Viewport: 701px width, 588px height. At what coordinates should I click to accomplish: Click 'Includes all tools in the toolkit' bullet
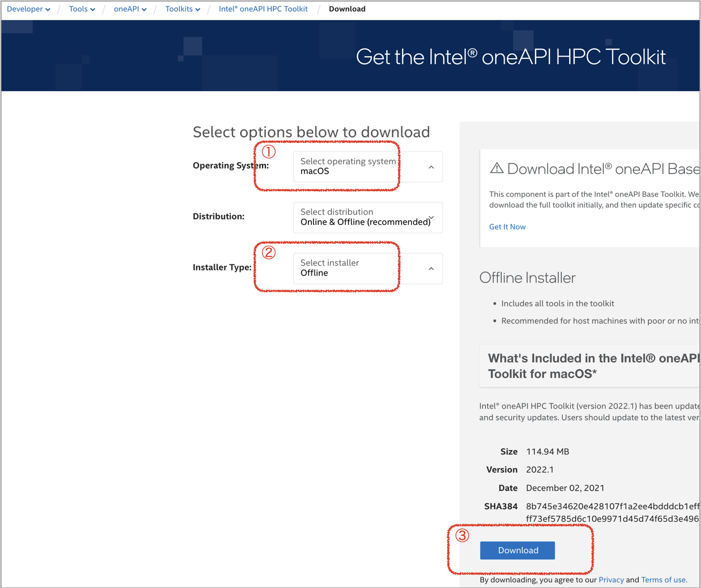coord(558,304)
